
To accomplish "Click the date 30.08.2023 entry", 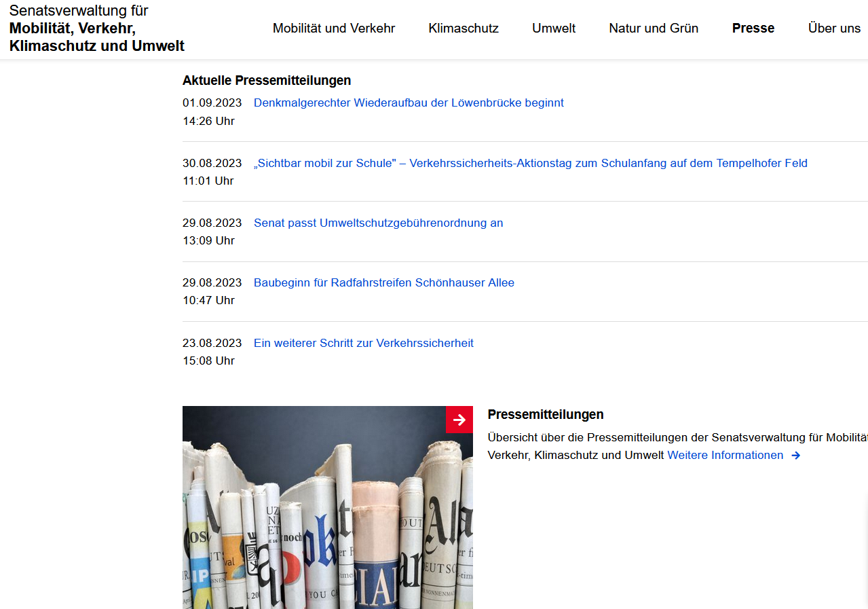I will coord(212,163).
